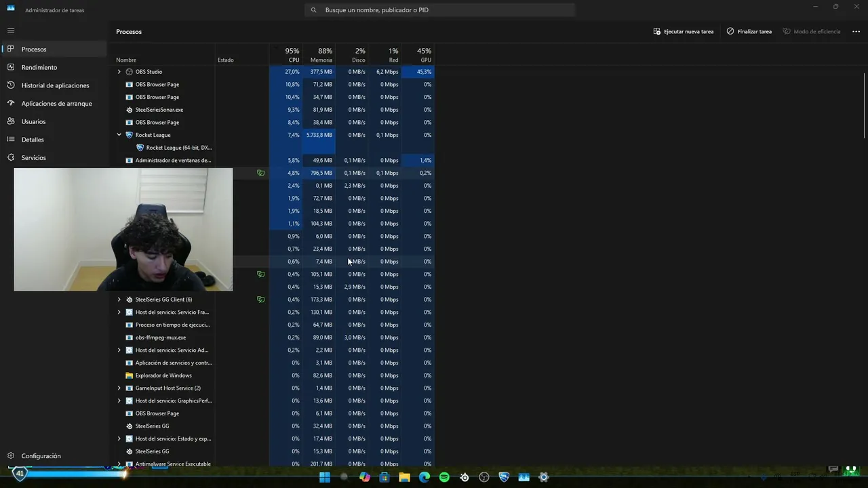868x488 pixels.
Task: Focus the search box for name, publisher or PID
Action: [x=439, y=10]
